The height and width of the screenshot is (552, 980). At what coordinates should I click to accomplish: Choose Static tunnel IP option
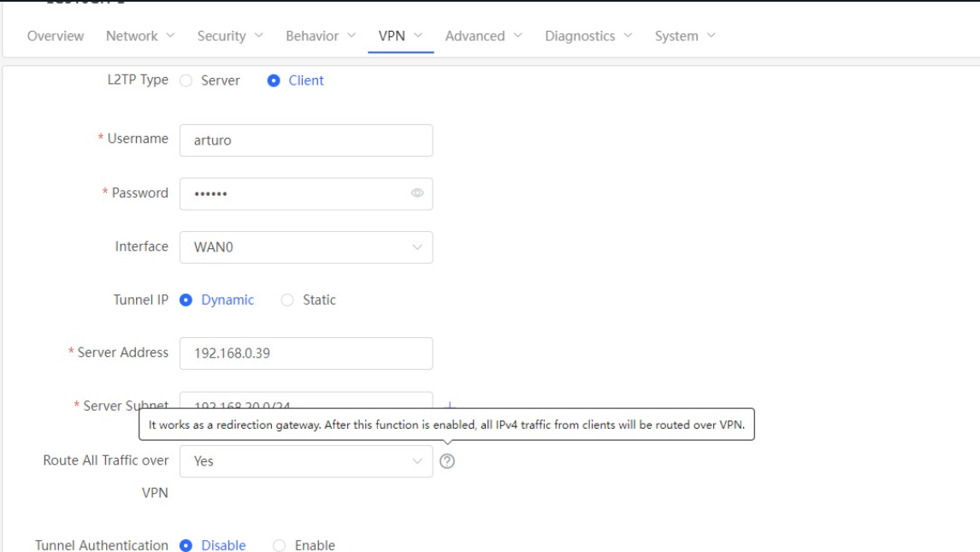pyautogui.click(x=287, y=300)
